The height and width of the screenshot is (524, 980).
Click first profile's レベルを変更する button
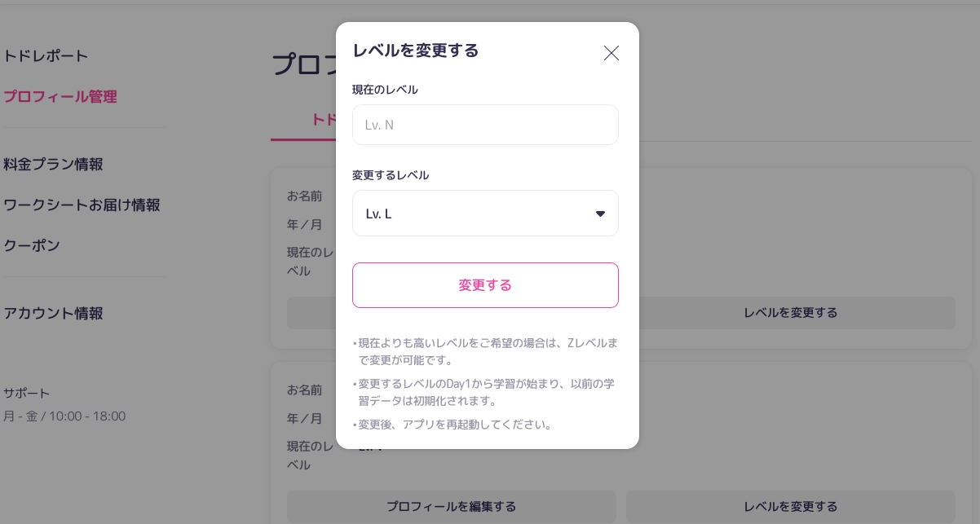790,313
